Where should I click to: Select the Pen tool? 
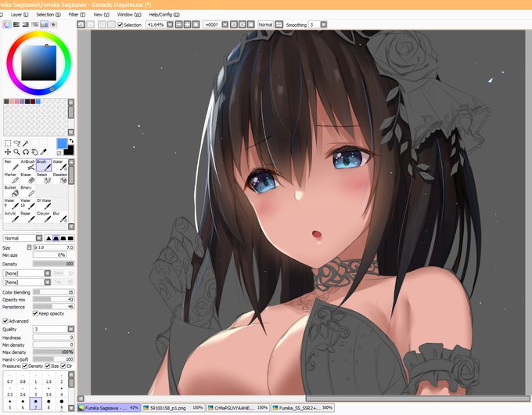(11, 165)
